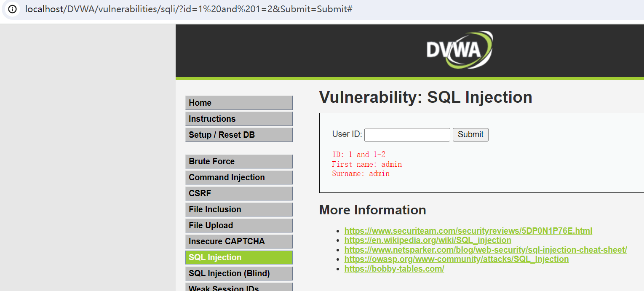This screenshot has height=291, width=644.
Task: Go to Command Injection page
Action: coord(239,177)
